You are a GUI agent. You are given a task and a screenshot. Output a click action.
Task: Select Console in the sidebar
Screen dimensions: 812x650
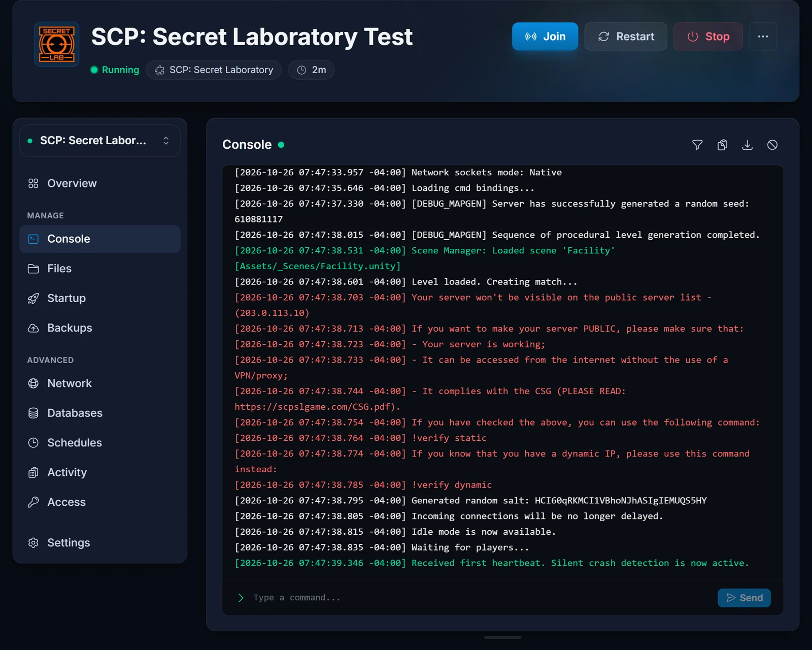(100, 239)
